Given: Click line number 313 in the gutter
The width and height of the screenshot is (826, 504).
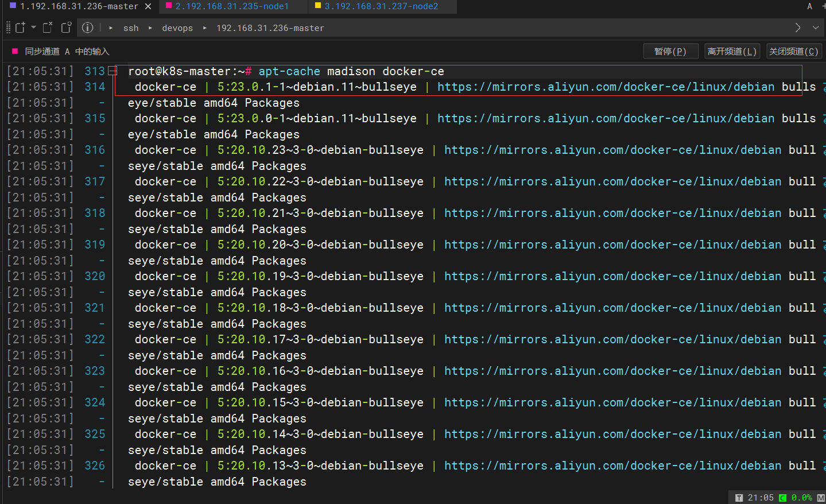Looking at the screenshot, I should pos(95,71).
